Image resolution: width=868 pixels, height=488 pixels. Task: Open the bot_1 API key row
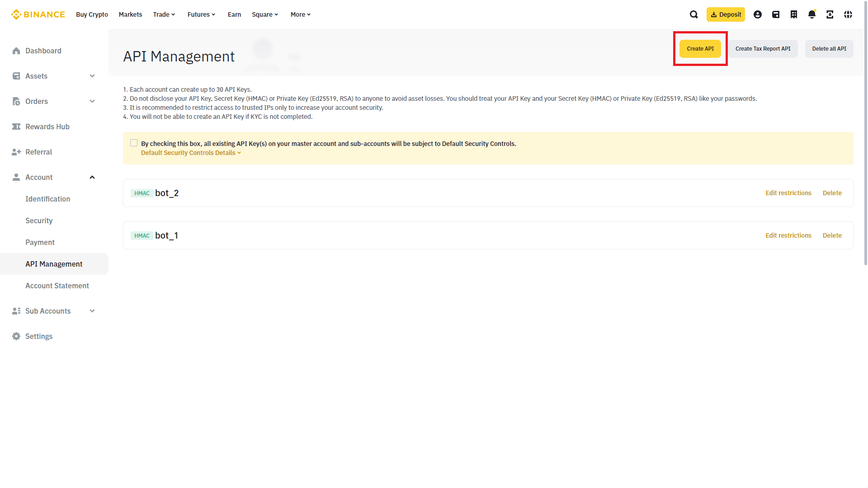488,235
